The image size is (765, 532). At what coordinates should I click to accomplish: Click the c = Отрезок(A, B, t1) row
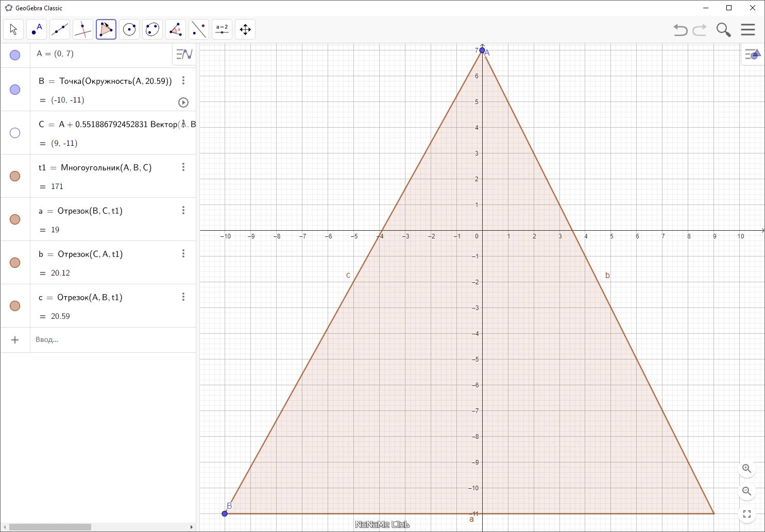(x=98, y=306)
